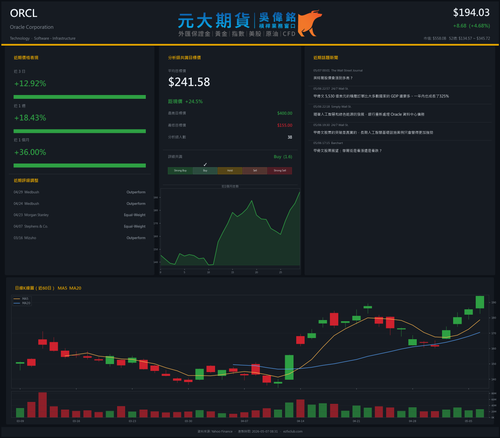Click Equal-Weight beside Morgan Stanley
The image size is (500, 438).
point(135,215)
